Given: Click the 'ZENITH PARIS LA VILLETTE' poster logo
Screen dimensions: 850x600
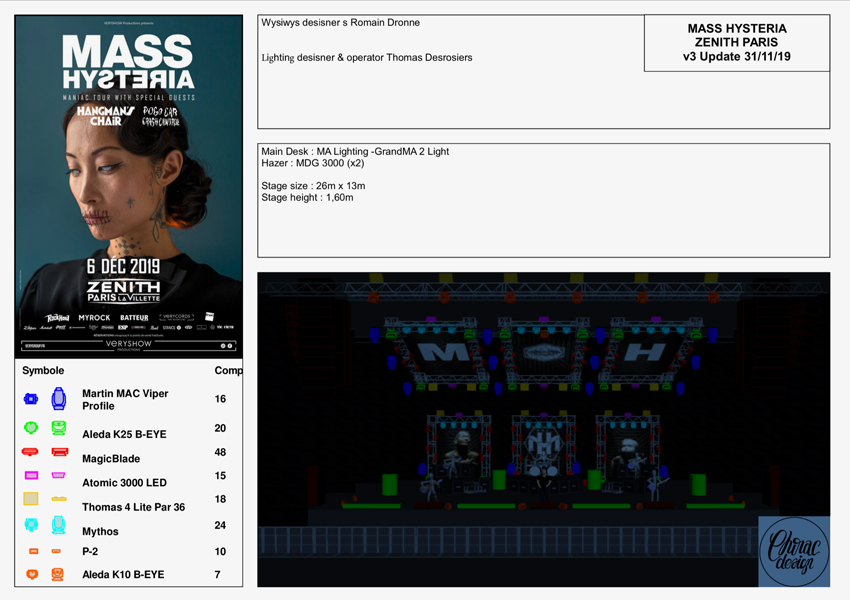Looking at the screenshot, I should (124, 291).
